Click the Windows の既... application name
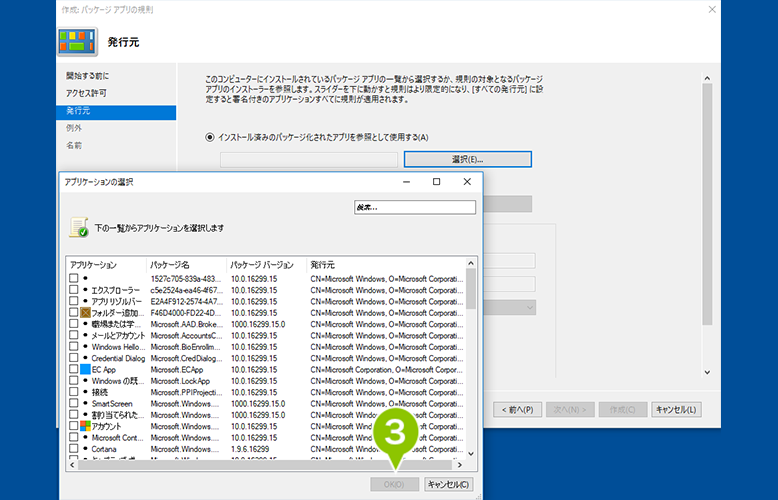This screenshot has height=500, width=778. click(x=118, y=381)
